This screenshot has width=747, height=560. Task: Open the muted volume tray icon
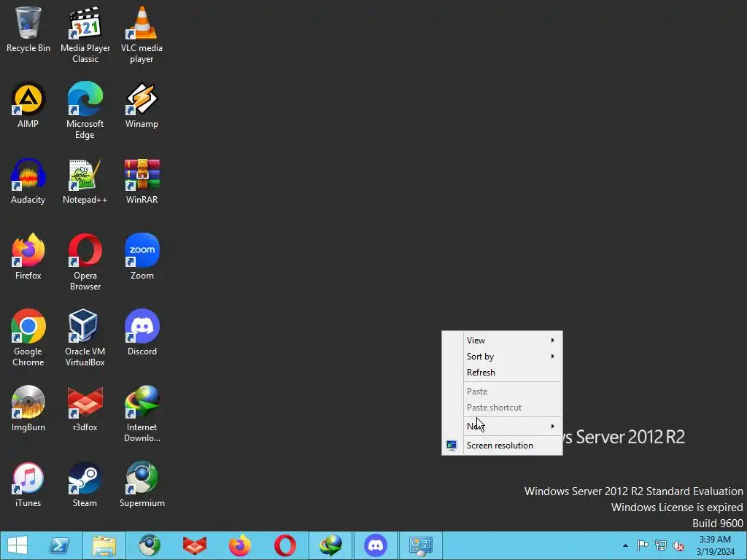click(x=678, y=545)
